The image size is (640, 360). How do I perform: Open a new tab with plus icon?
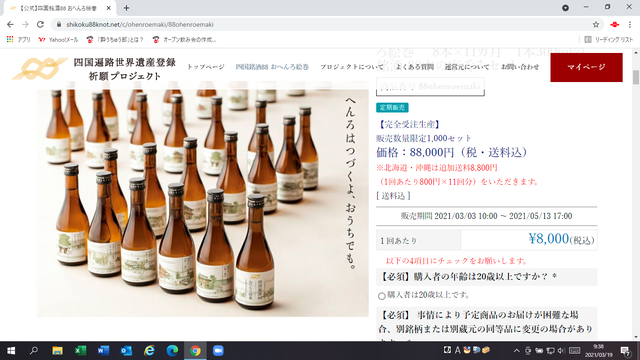(x=126, y=8)
